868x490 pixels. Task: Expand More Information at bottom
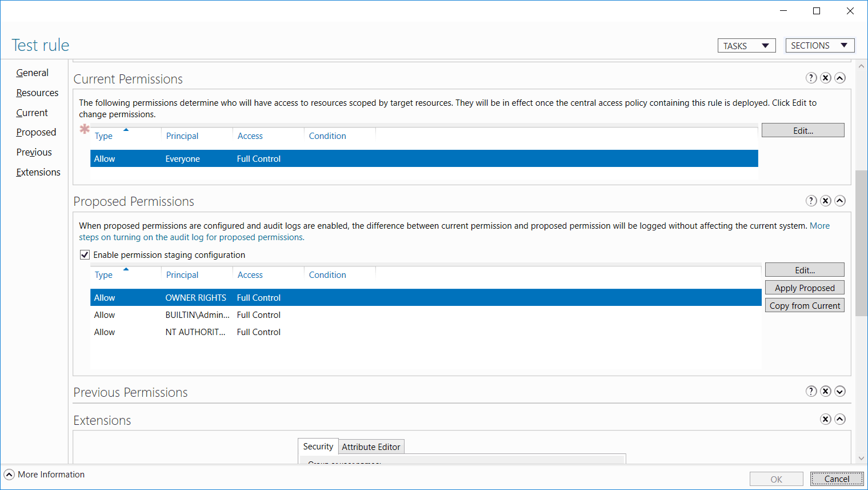tap(9, 475)
